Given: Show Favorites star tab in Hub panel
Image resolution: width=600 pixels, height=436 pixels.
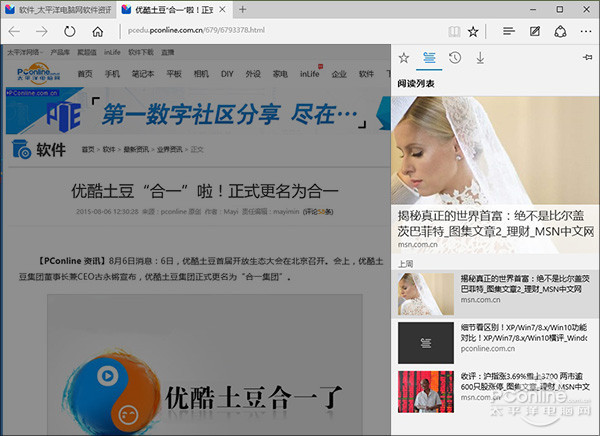Looking at the screenshot, I should point(404,58).
